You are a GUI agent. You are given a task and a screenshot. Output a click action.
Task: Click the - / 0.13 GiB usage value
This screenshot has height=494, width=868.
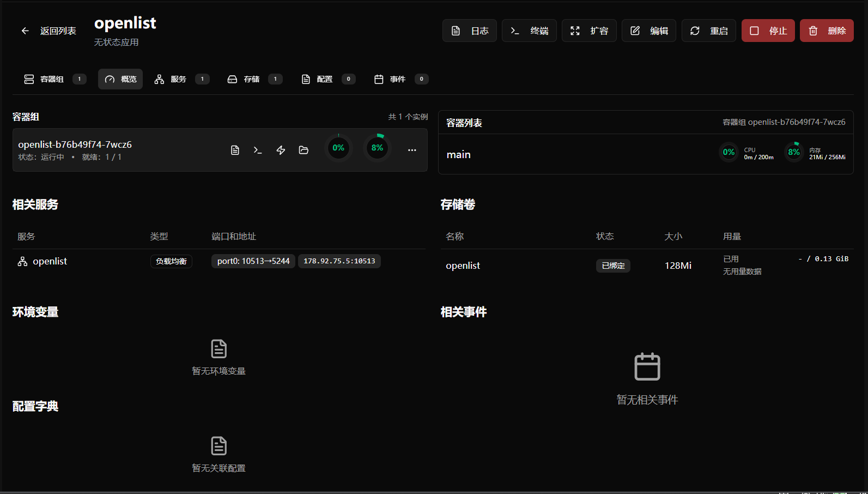pyautogui.click(x=823, y=259)
